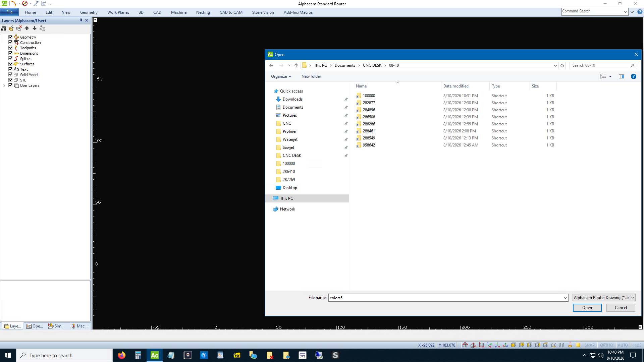Uncheck the Construction layer checkbox
This screenshot has width=644, height=362.
(10, 43)
